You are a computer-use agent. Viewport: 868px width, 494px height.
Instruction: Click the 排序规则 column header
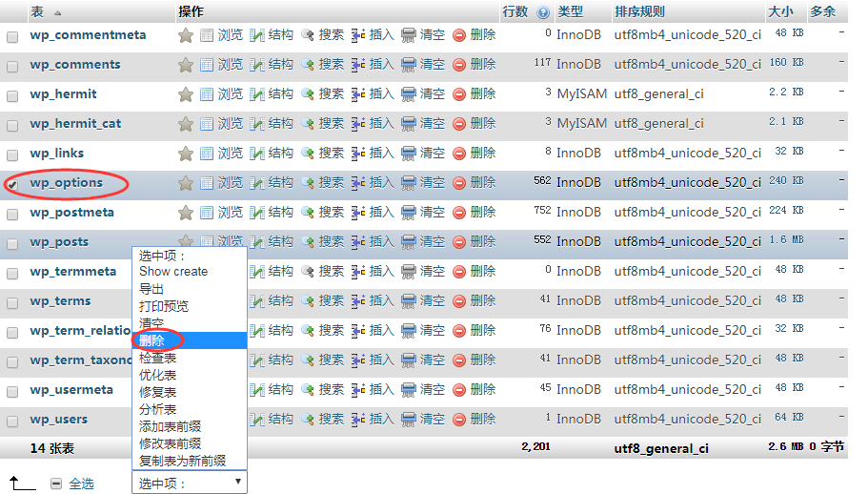[x=639, y=11]
